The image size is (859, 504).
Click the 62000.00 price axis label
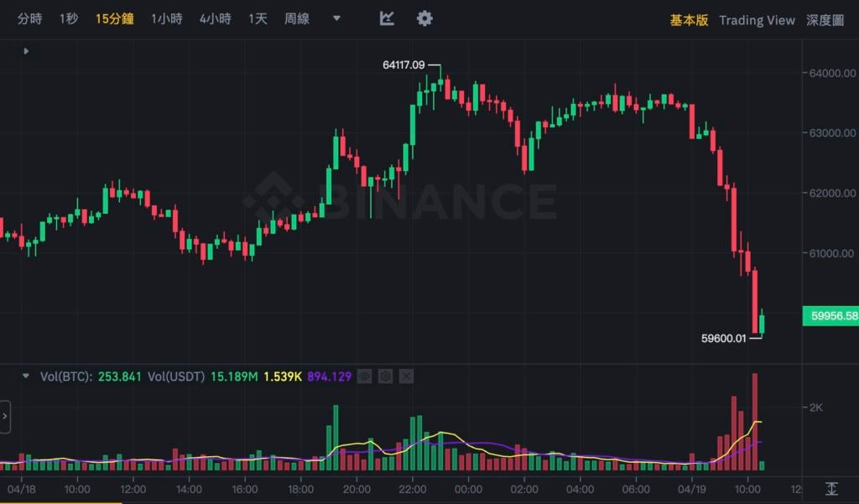[833, 193]
